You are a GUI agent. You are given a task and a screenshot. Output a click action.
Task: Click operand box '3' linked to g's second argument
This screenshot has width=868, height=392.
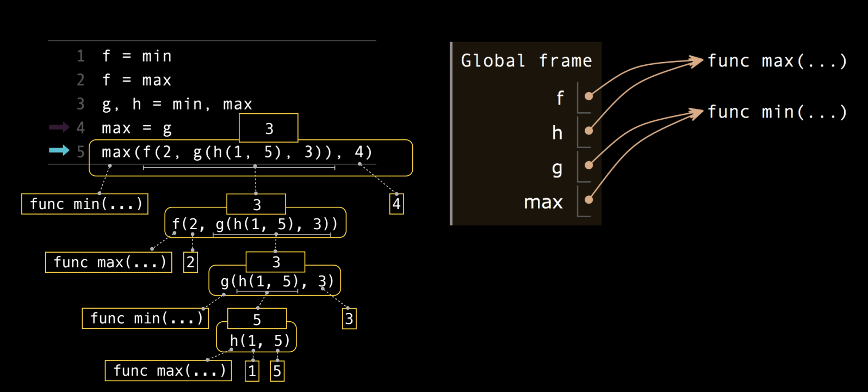[349, 318]
